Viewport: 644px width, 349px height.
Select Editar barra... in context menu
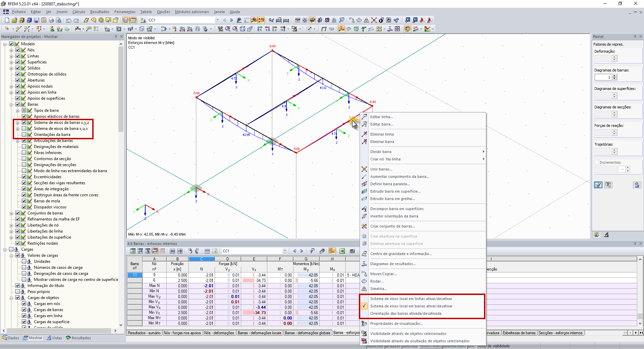click(x=382, y=124)
